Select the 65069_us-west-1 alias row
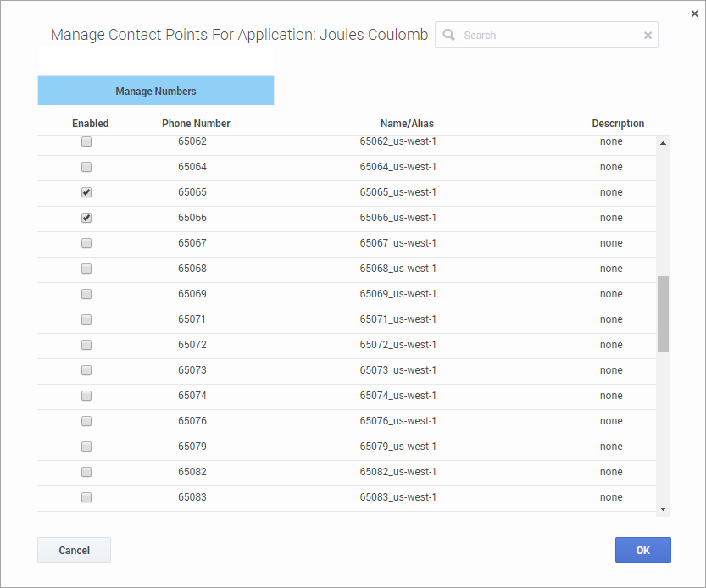706x588 pixels. click(x=397, y=294)
